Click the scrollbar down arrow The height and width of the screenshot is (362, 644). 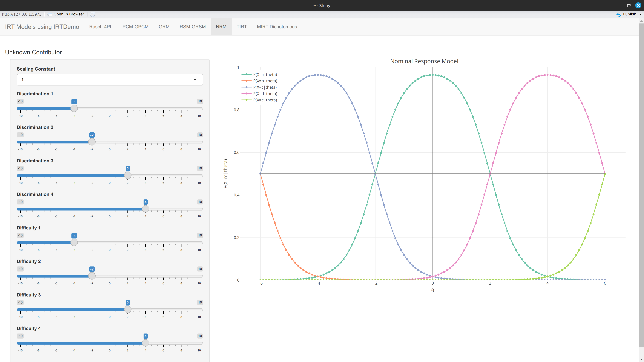click(641, 359)
